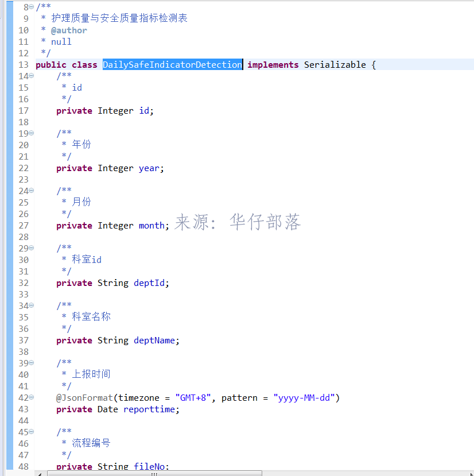Click the String type on line 32
The height and width of the screenshot is (476, 474).
point(113,283)
